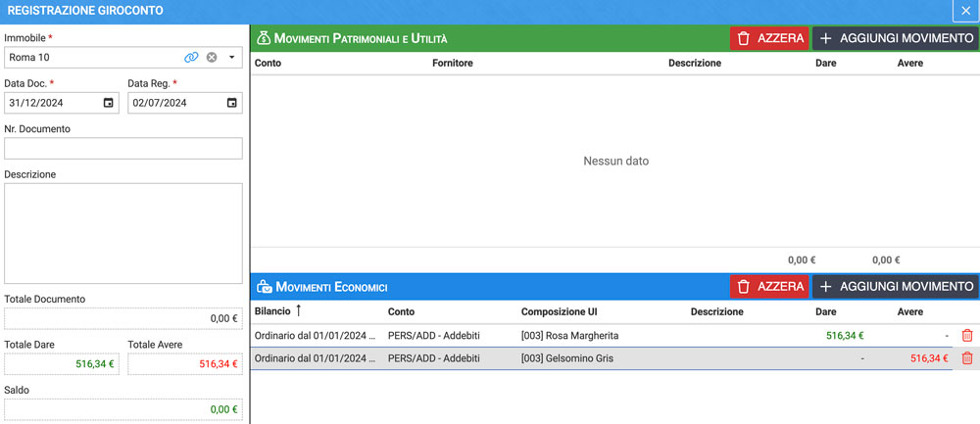Click the Conto column header in Movimenti Economici

tap(401, 311)
